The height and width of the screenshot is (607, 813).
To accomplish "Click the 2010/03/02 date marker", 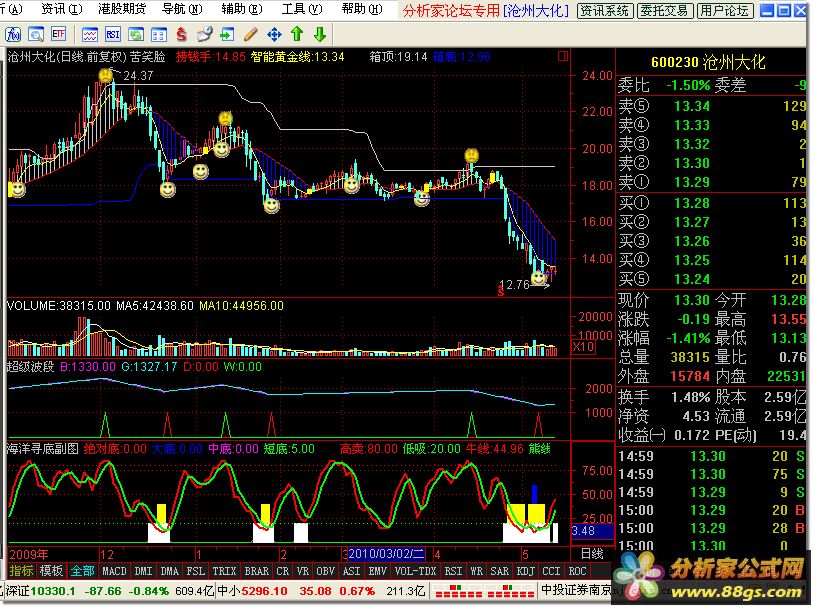I will coord(386,554).
